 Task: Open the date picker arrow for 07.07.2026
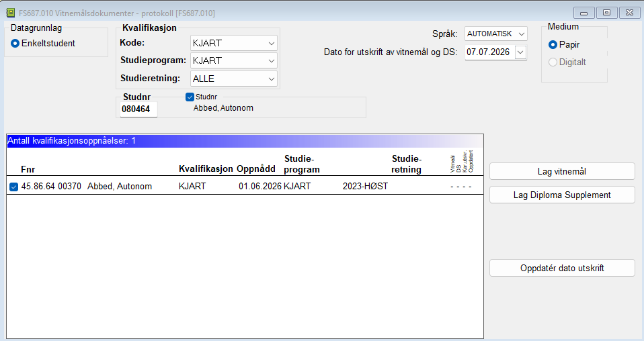[520, 52]
